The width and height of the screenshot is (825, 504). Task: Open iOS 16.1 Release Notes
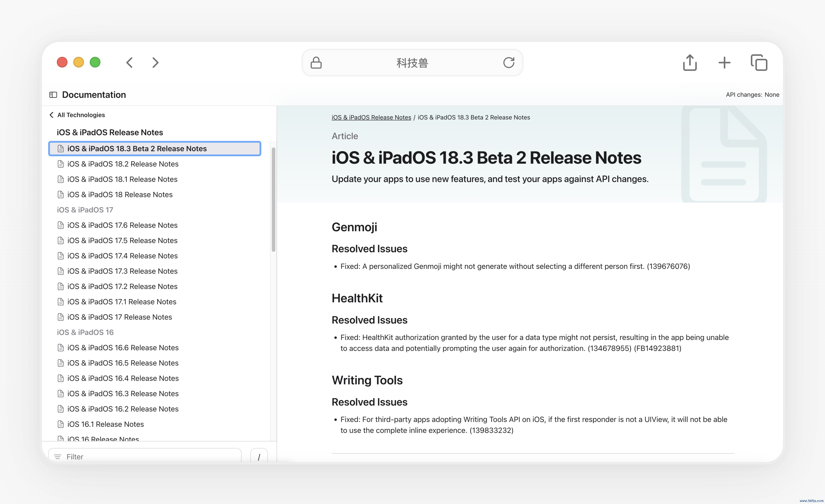click(105, 424)
